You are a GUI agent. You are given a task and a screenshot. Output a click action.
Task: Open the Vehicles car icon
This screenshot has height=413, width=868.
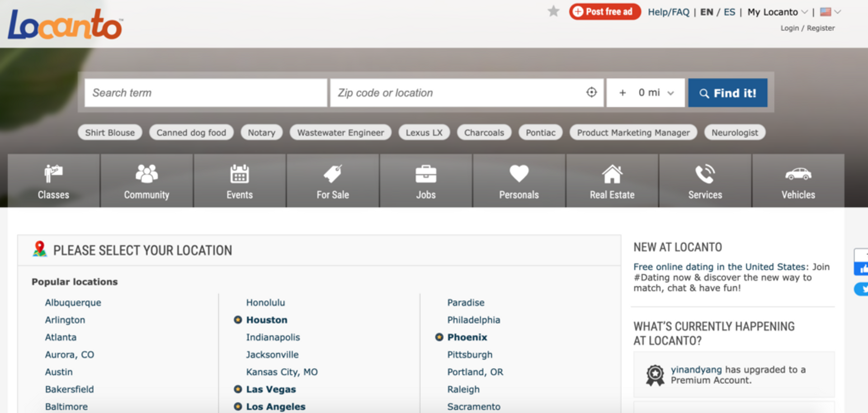pyautogui.click(x=798, y=174)
